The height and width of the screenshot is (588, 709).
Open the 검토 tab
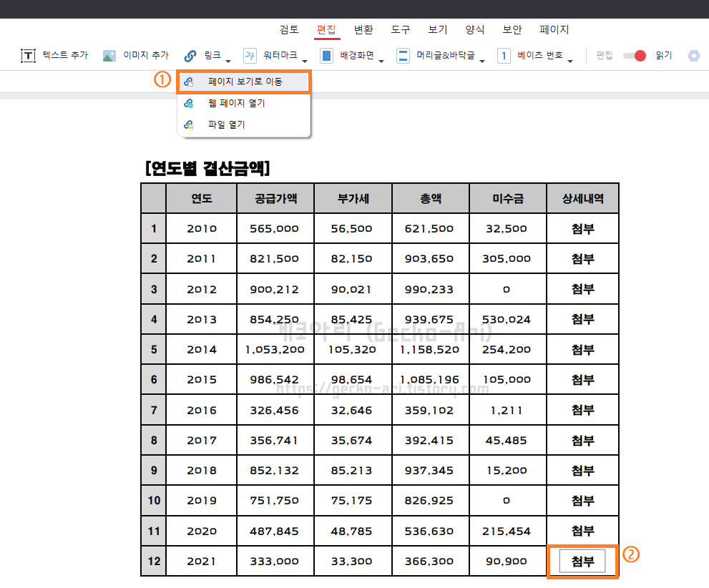289,30
